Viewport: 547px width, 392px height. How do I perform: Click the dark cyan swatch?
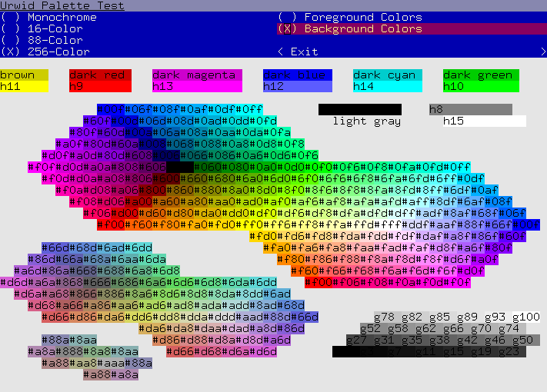[388, 75]
